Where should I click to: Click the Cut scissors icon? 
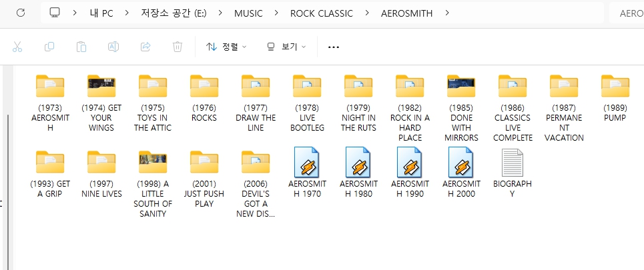point(17,47)
